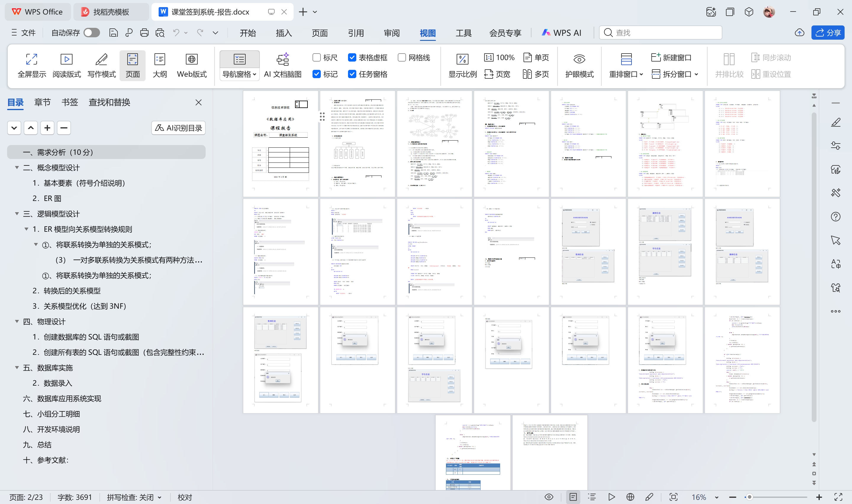Image resolution: width=852 pixels, height=504 pixels.
Task: Click the blue 分享 share button
Action: tap(828, 33)
